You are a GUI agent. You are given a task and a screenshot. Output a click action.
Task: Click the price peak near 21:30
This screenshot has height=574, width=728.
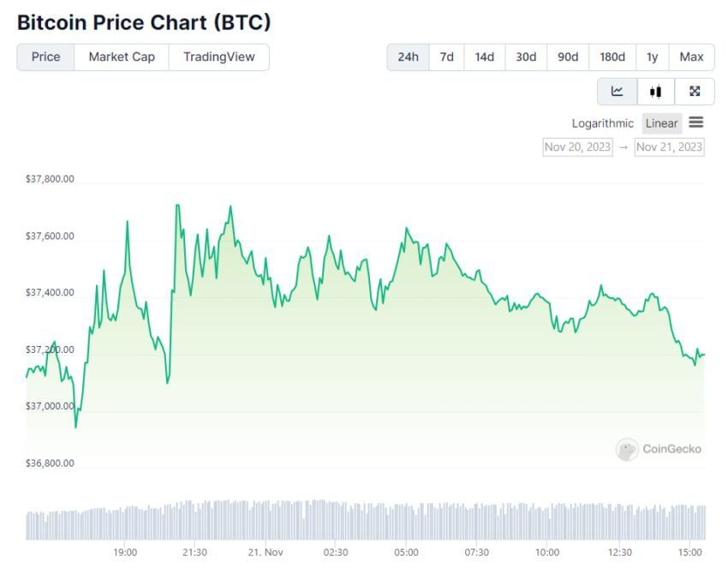pos(177,206)
